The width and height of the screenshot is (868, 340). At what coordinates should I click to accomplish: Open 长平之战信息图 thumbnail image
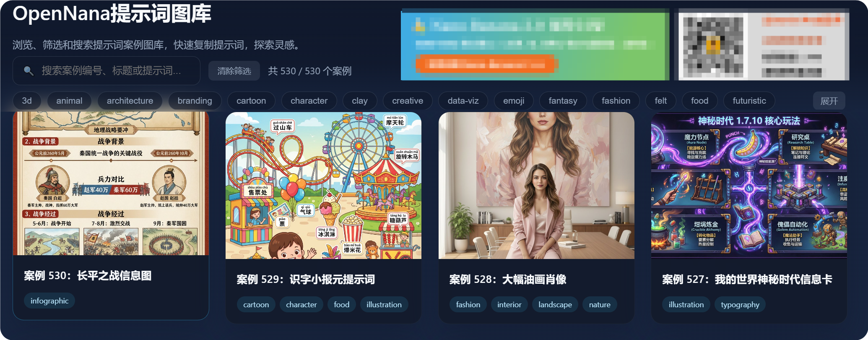pyautogui.click(x=111, y=183)
